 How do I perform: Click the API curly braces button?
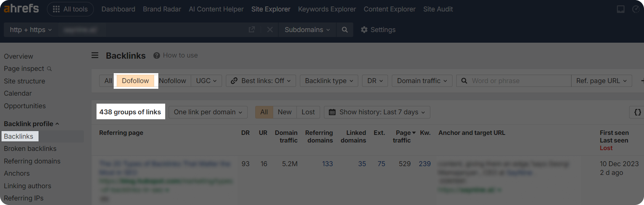pyautogui.click(x=637, y=112)
